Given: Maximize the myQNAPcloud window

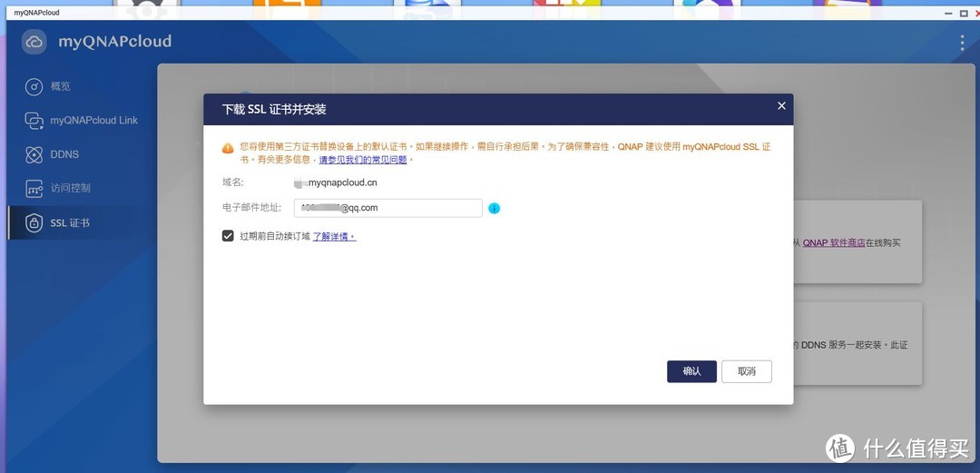Looking at the screenshot, I should tap(963, 13).
